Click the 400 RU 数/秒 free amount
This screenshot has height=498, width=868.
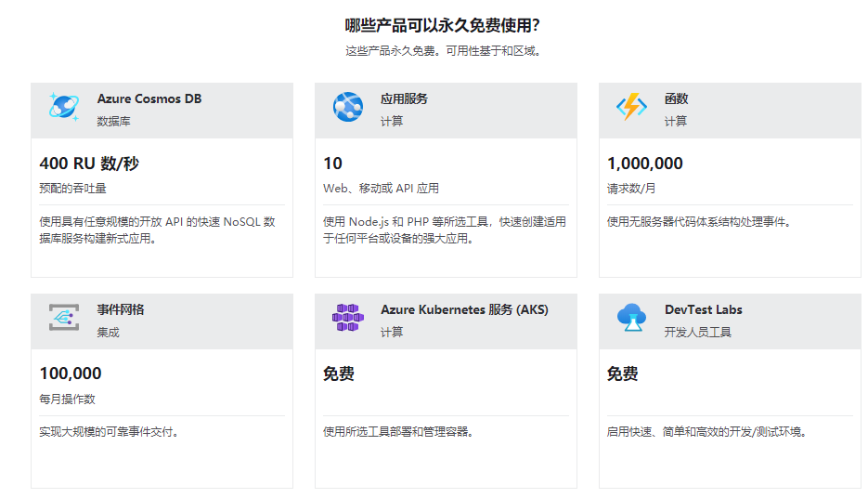point(89,164)
